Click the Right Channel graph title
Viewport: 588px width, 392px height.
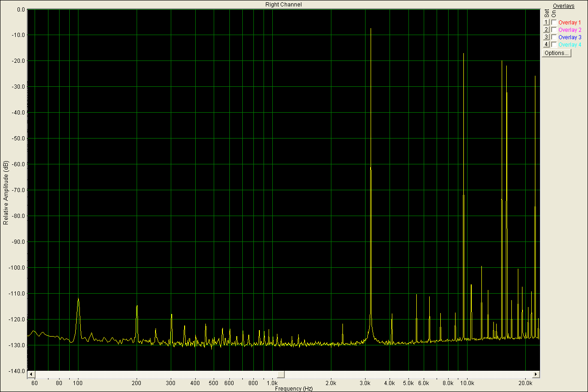click(x=283, y=4)
